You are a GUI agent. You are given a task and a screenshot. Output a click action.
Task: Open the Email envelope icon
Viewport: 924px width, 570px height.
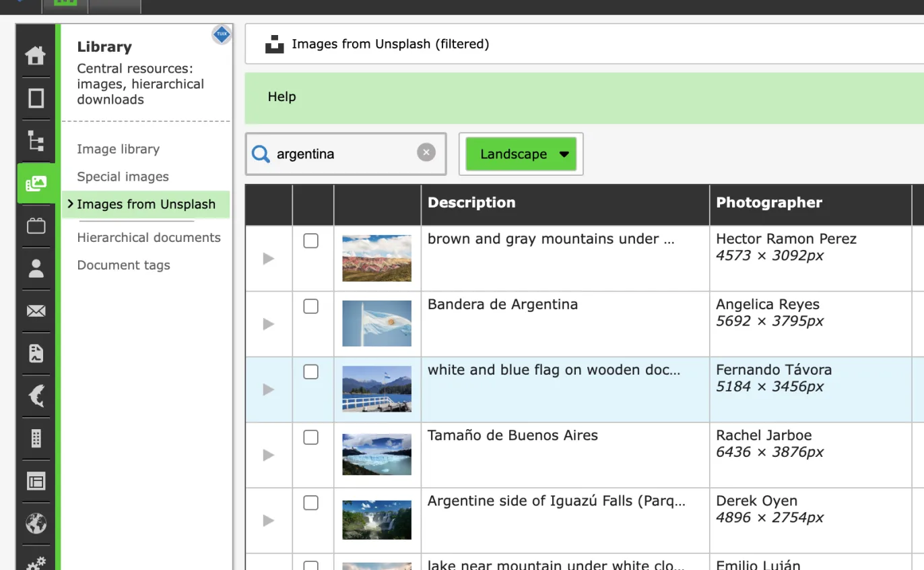36,311
